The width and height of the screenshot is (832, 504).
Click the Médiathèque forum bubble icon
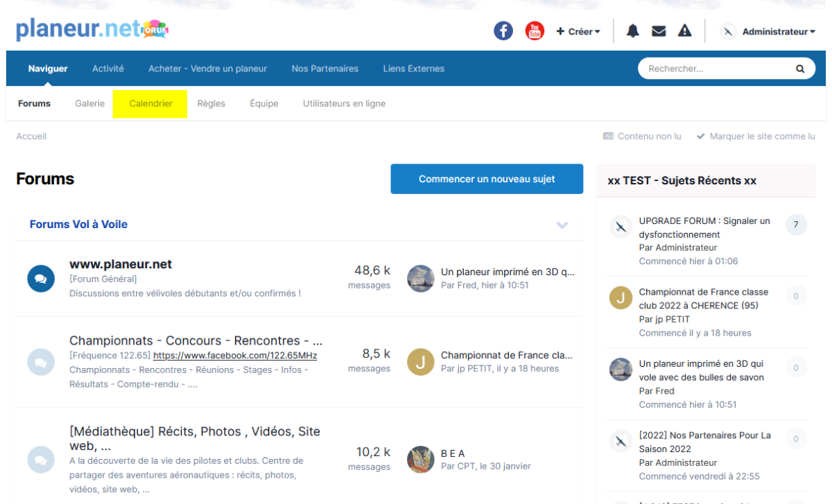tap(41, 460)
